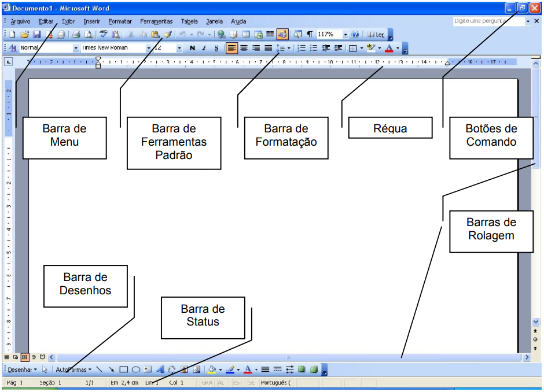Run the spelling and grammar check
This screenshot has width=544, height=392.
point(104,35)
